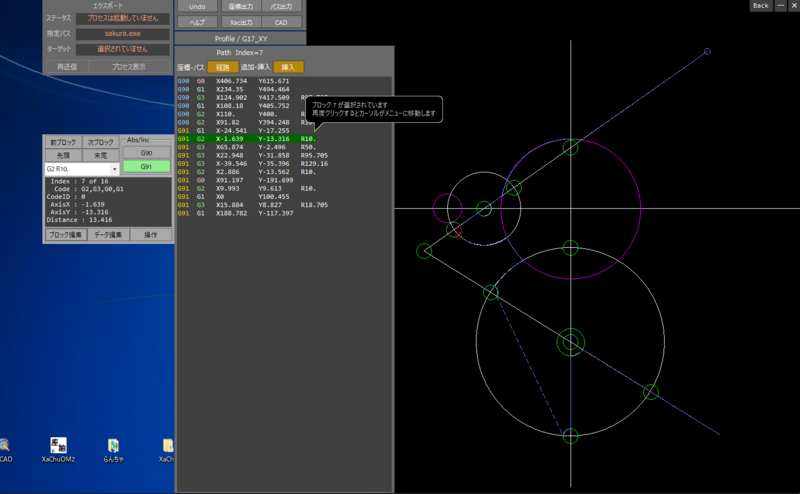Screen dimensions: 800x494
Task: Click the 次ブロック button
Action: click(x=100, y=142)
